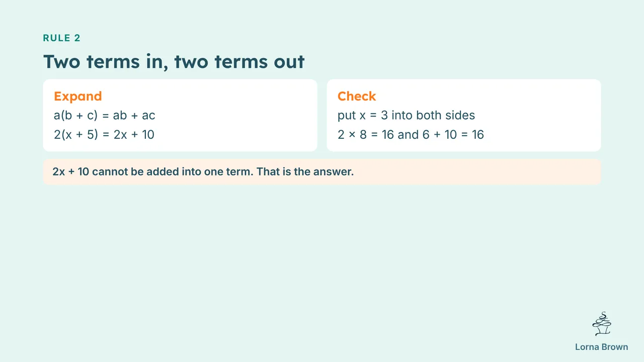Click the orange note about 2x + 10
The image size is (644, 362).
coord(322,172)
